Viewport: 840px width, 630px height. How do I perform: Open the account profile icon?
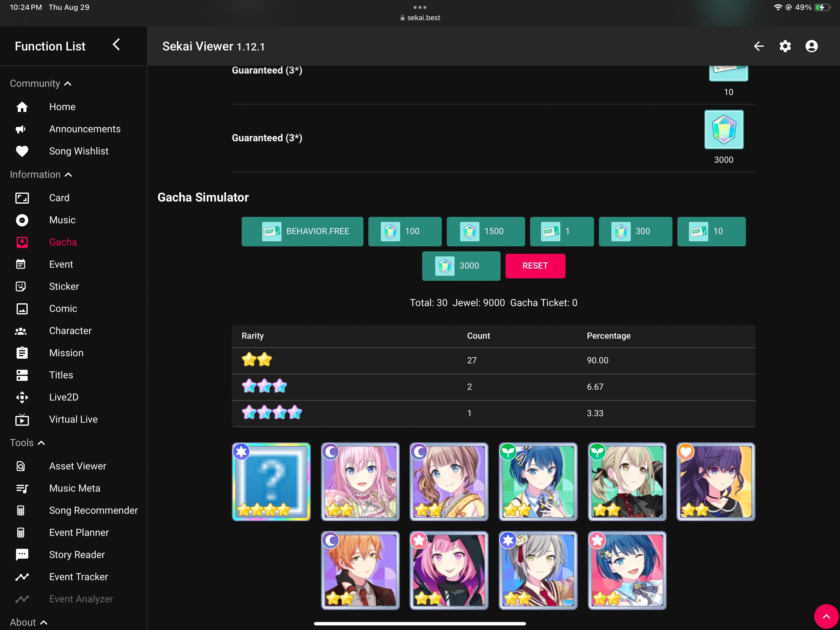[x=811, y=46]
